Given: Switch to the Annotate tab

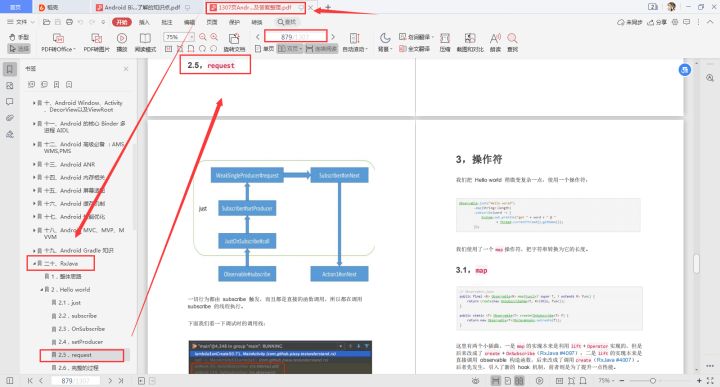Looking at the screenshot, I should coord(167,22).
